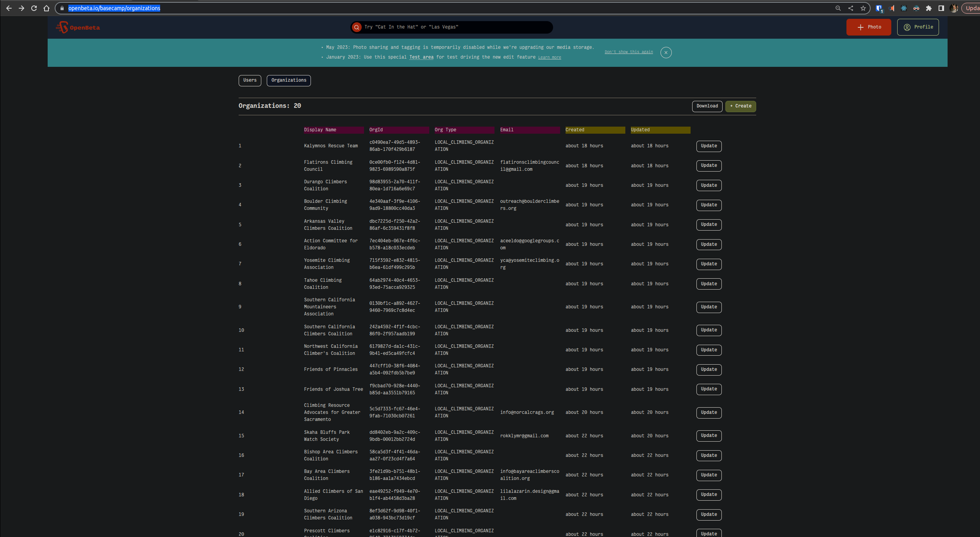This screenshot has width=980, height=537.
Task: Click the extensions puzzle piece icon
Action: [x=928, y=8]
